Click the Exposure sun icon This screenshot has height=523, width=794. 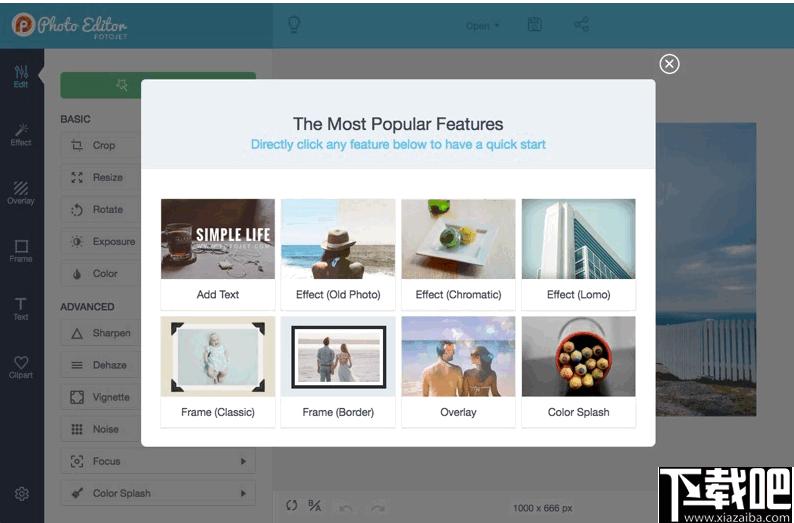[x=77, y=242]
